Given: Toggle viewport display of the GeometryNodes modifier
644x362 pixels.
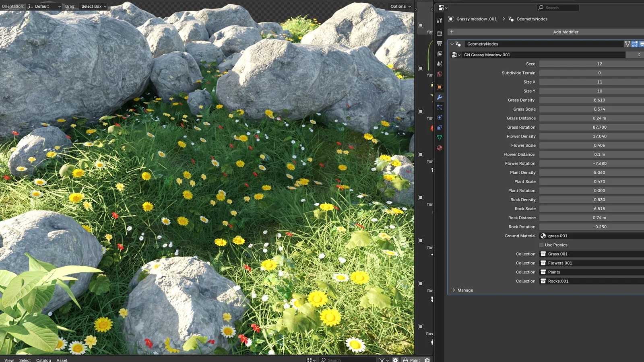Looking at the screenshot, I should point(634,44).
